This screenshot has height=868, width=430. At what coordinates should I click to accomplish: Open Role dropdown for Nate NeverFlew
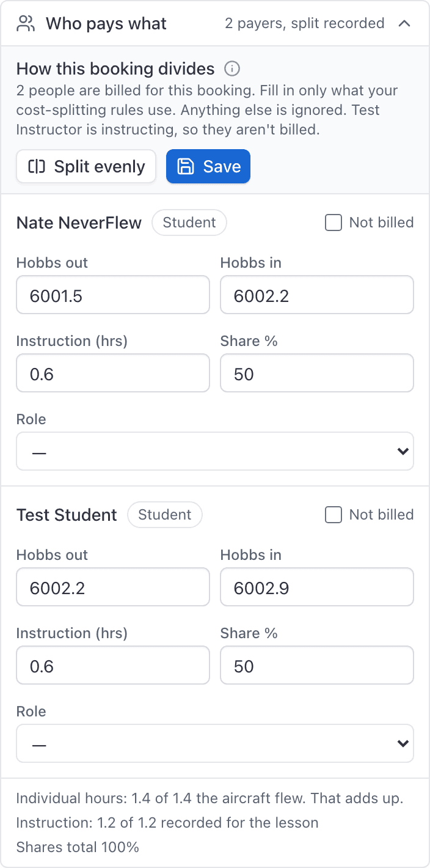point(215,451)
